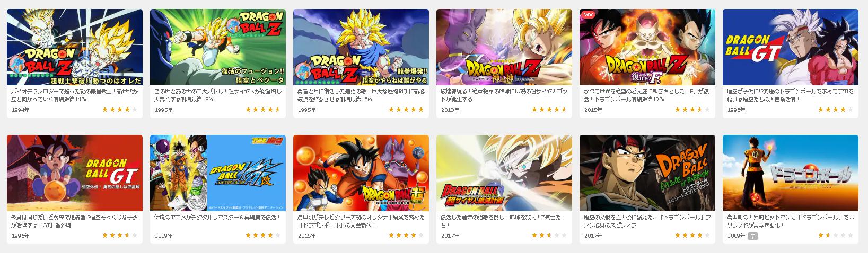The image size is (868, 253).
Task: Open the 1994 Dragon Ball Z movie thumbnail
Action: 75,47
